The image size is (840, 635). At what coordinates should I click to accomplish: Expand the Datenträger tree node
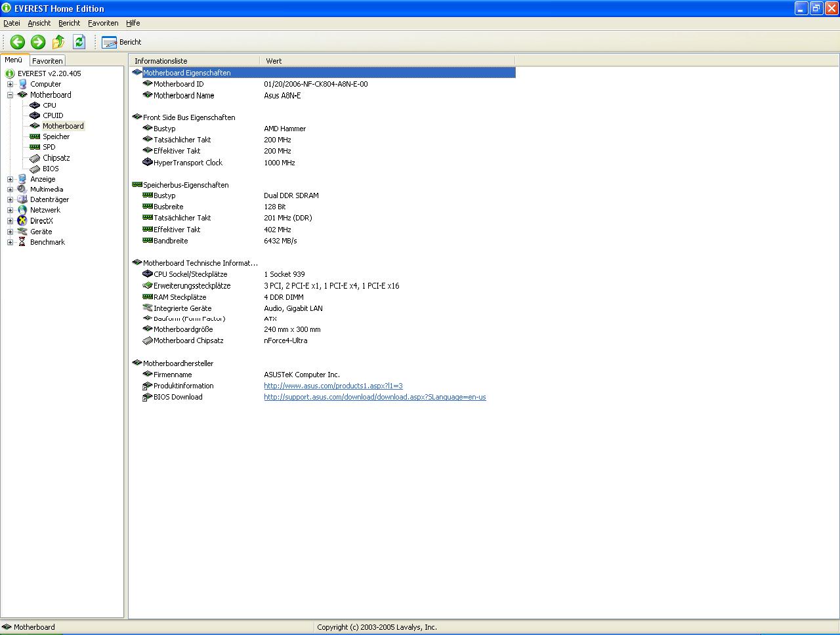pos(10,199)
